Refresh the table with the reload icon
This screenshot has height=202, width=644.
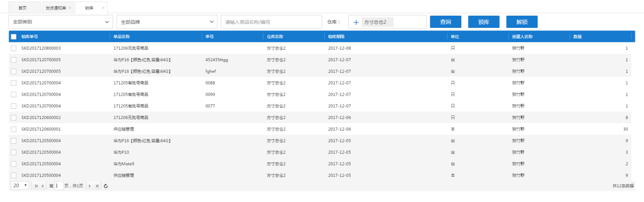[x=106, y=186]
